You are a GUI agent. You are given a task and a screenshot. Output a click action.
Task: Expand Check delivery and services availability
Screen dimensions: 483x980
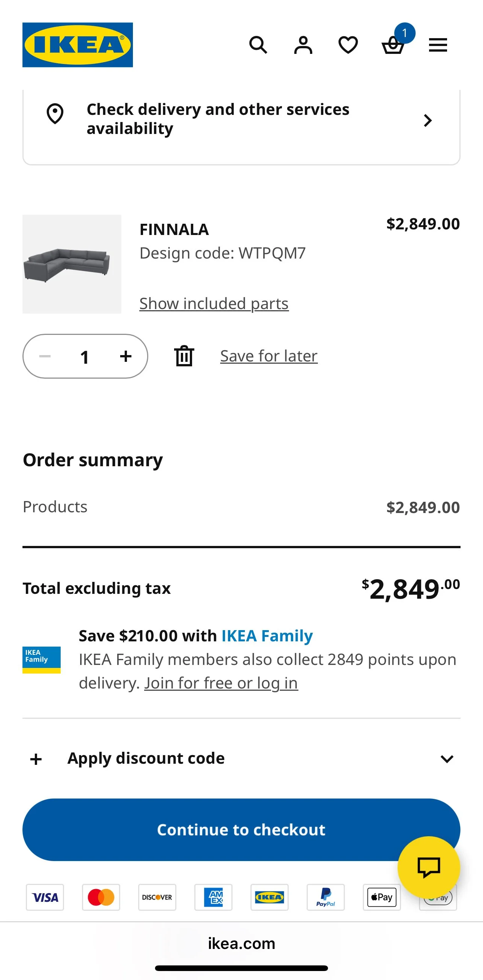(241, 119)
